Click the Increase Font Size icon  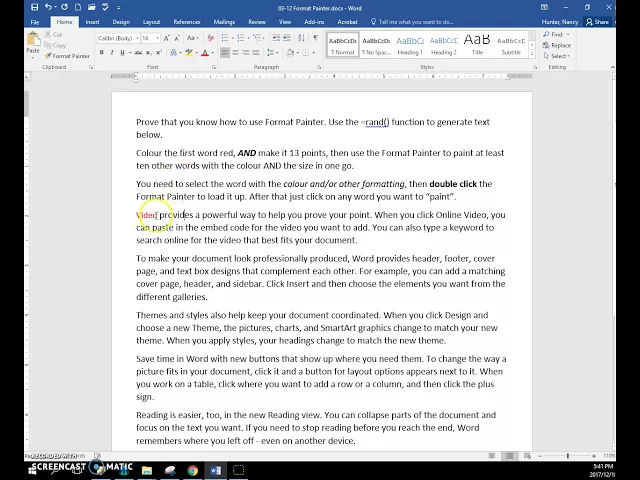[x=167, y=38]
